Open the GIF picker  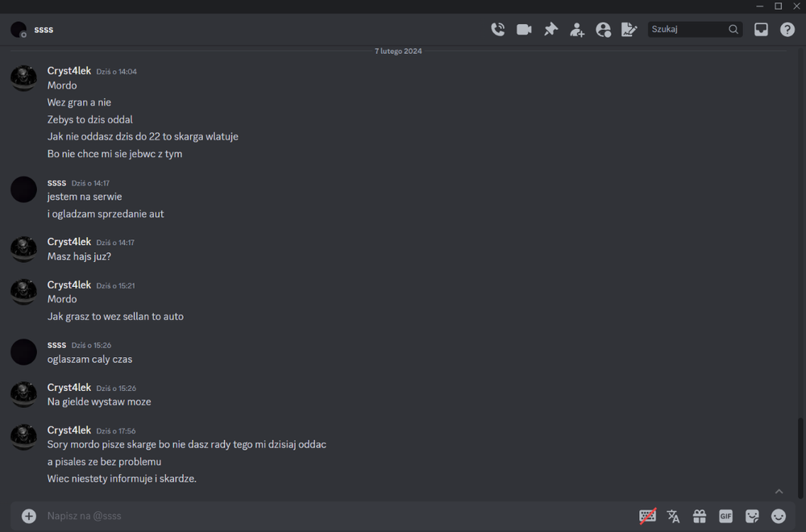tap(726, 516)
